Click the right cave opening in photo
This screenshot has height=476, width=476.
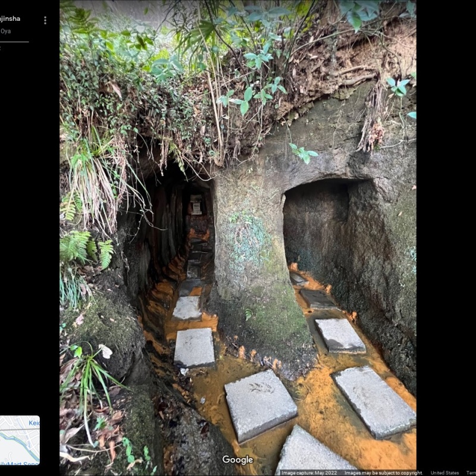(315, 226)
